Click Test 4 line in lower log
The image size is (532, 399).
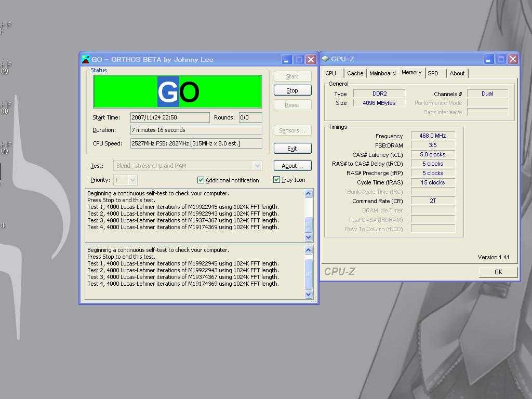183,284
